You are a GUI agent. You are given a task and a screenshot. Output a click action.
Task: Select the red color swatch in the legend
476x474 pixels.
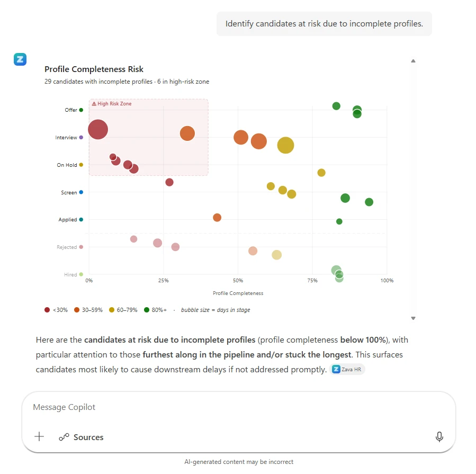(47, 310)
